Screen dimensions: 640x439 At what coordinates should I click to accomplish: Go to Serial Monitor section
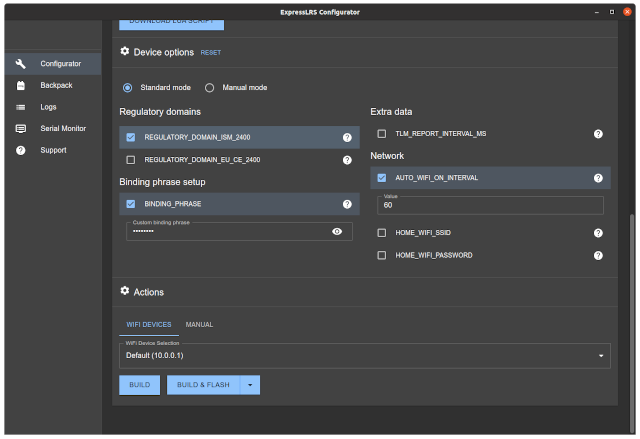(x=53, y=129)
